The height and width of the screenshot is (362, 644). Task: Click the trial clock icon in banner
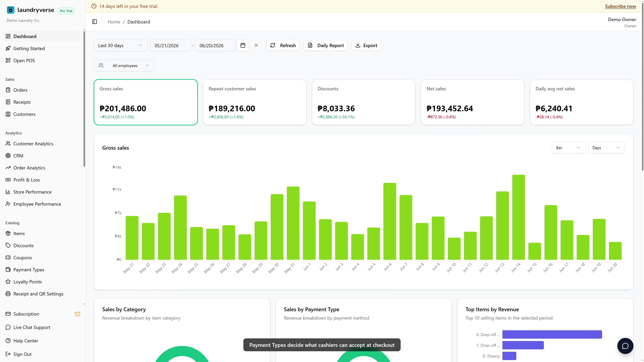tap(94, 6)
